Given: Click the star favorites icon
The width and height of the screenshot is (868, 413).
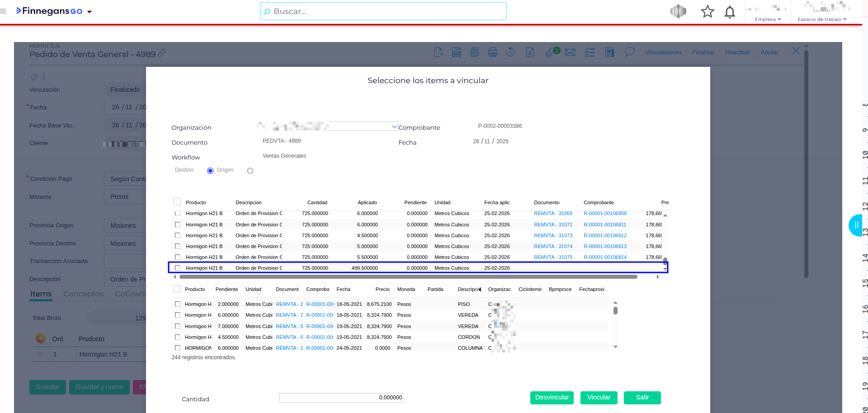Looking at the screenshot, I should pyautogui.click(x=707, y=11).
